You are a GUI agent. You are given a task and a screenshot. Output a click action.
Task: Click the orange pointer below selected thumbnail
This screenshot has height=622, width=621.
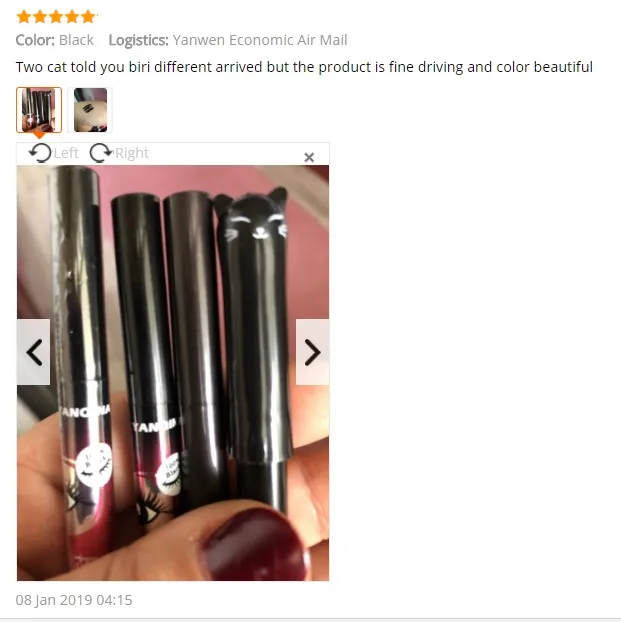(39, 136)
